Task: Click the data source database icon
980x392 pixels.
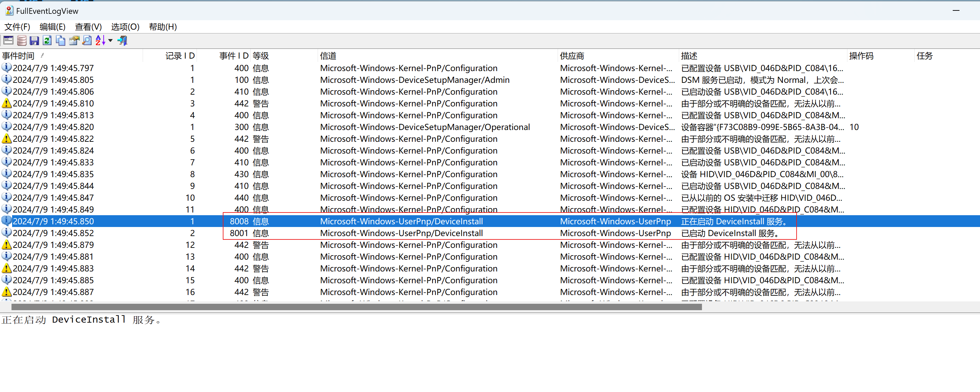Action: click(22, 40)
